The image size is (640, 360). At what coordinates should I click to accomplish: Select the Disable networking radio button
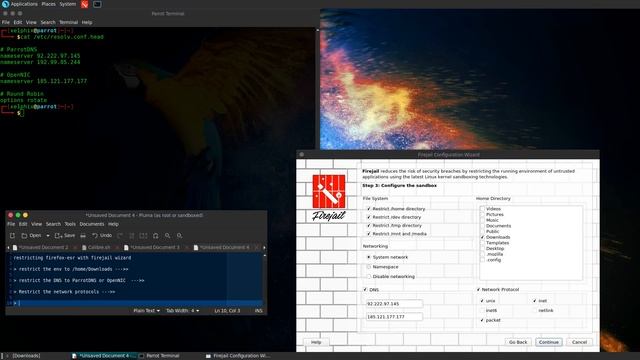click(x=369, y=277)
